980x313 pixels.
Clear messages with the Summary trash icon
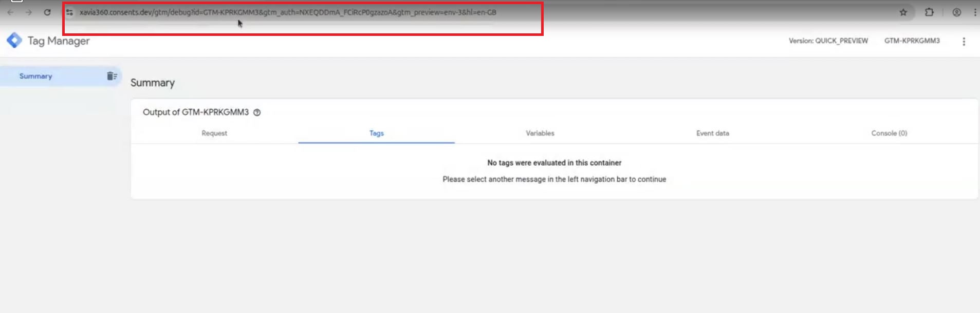point(112,76)
